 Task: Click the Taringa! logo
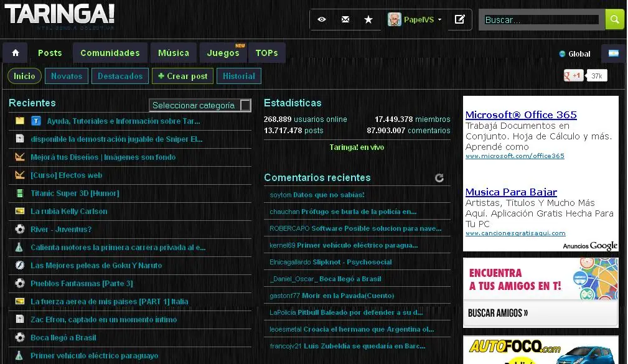click(59, 15)
